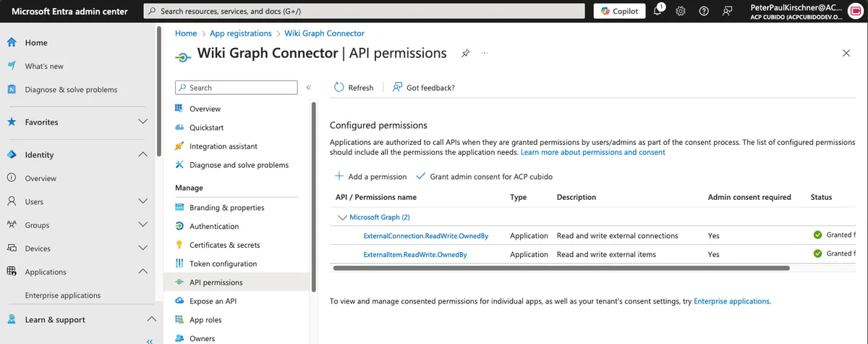Click the help question mark icon
The image size is (868, 344).
click(704, 11)
